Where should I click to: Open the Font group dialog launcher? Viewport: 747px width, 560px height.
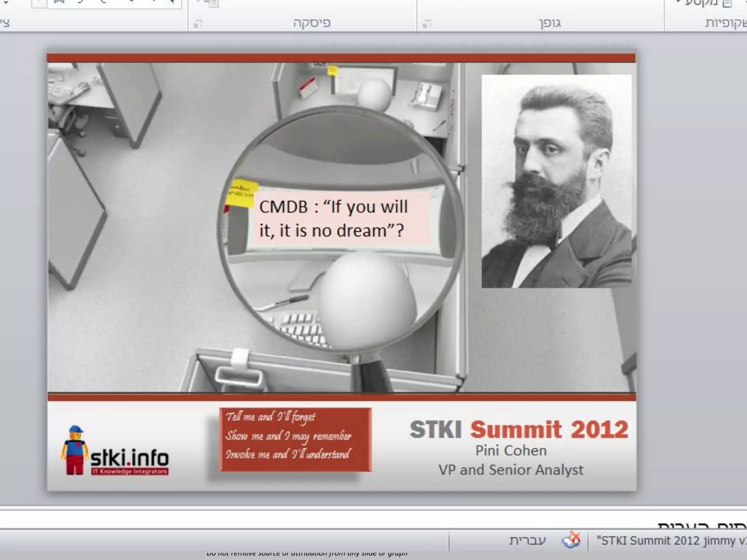click(426, 24)
